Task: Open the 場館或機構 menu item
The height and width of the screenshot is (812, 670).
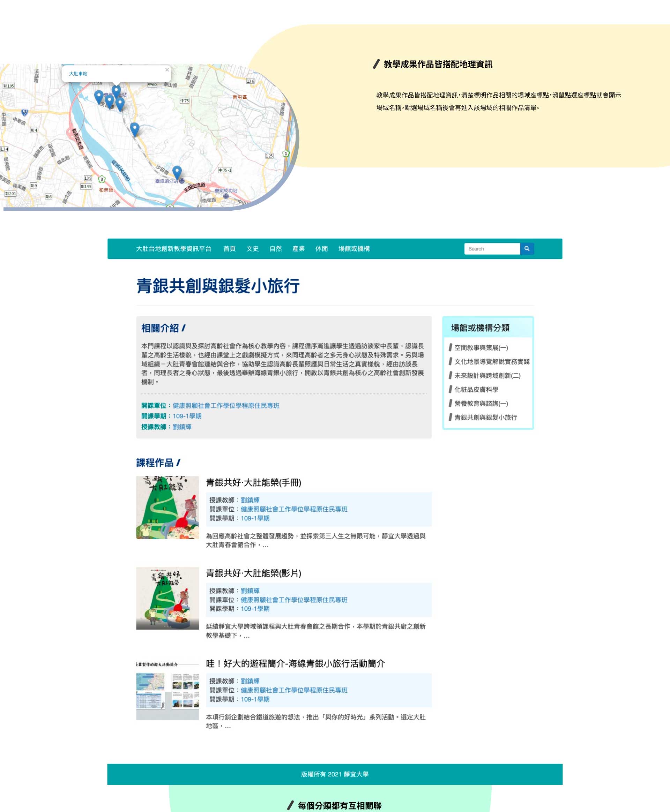Action: point(354,248)
